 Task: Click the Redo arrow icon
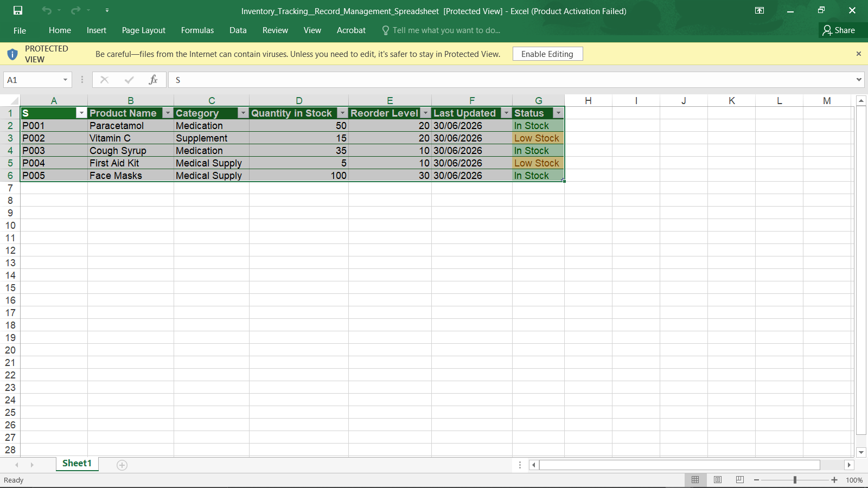click(x=76, y=10)
